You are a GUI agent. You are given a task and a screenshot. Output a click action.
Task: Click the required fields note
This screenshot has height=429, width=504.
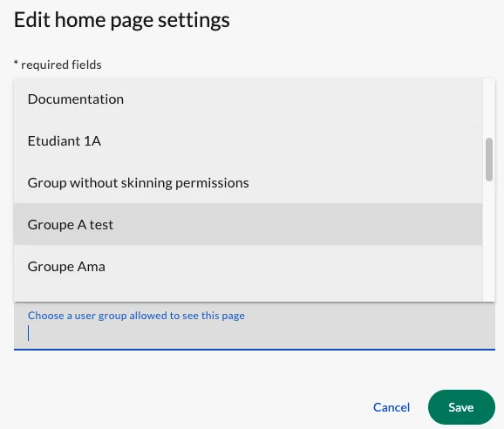[58, 65]
